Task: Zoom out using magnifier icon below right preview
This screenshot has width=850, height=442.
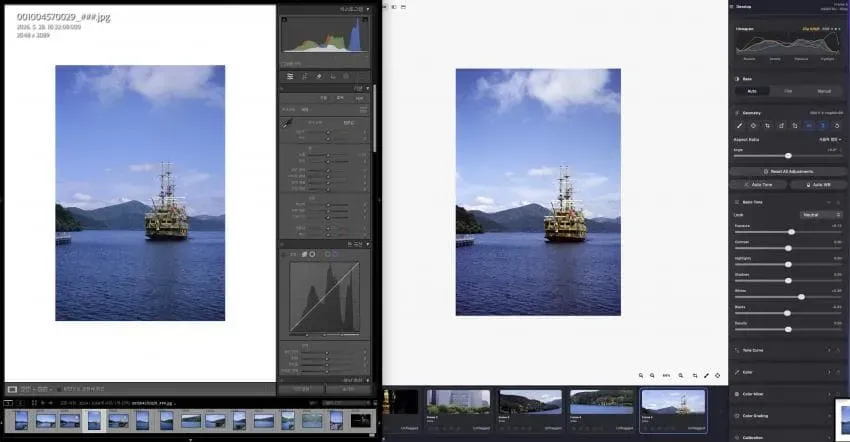Action: click(652, 375)
